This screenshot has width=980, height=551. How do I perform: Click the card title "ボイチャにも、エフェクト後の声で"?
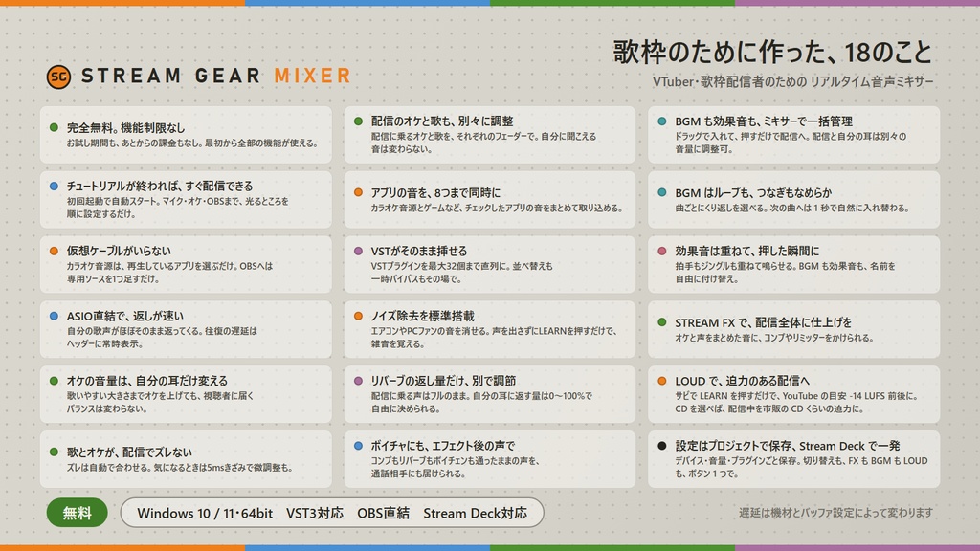point(443,446)
